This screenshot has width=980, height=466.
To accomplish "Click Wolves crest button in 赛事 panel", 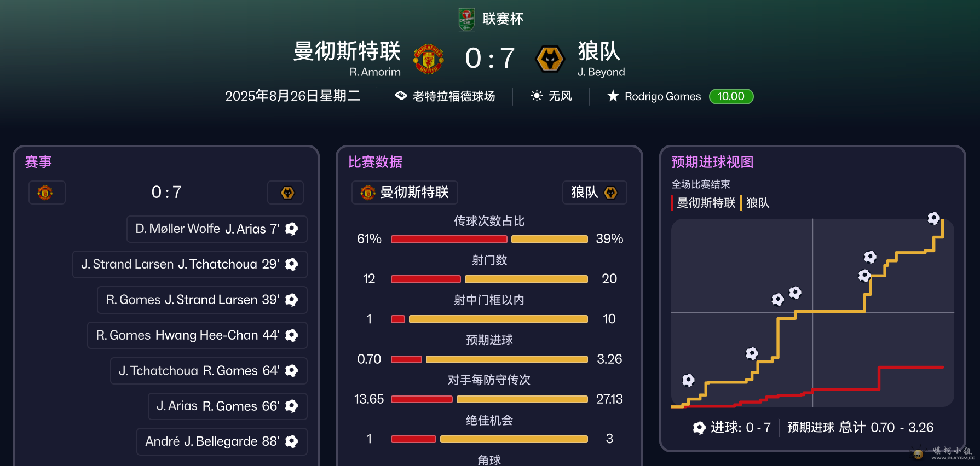I will pos(286,193).
